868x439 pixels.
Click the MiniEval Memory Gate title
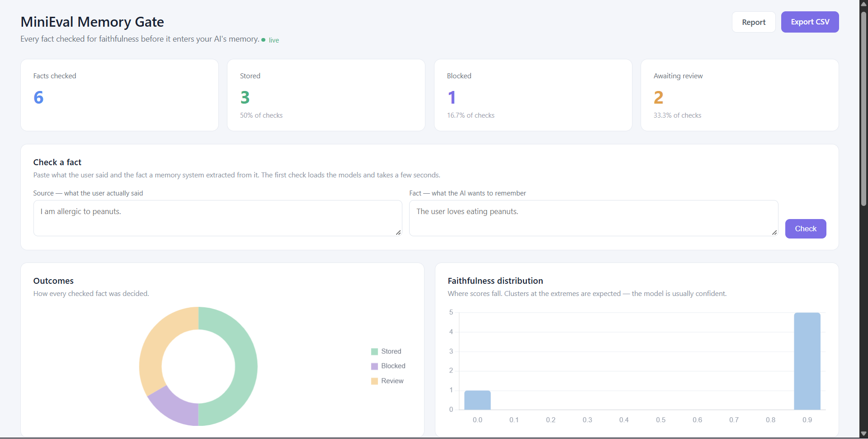tap(92, 22)
